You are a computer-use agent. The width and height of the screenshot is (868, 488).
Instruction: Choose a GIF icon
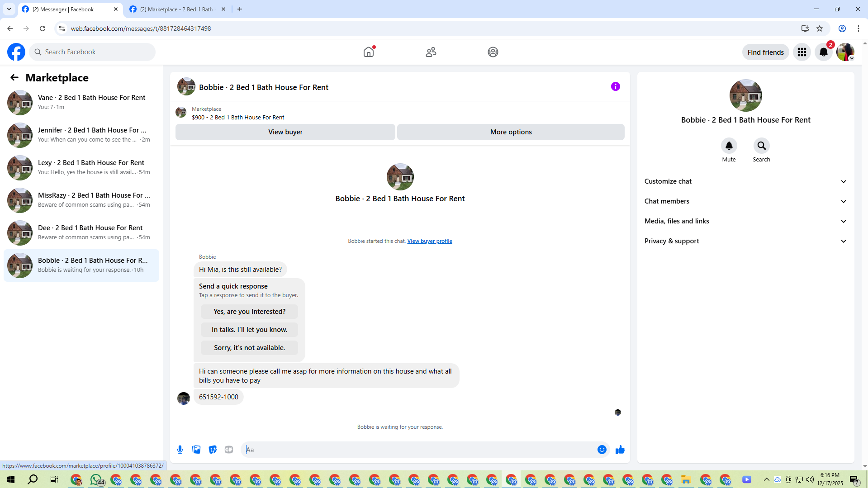click(x=229, y=450)
